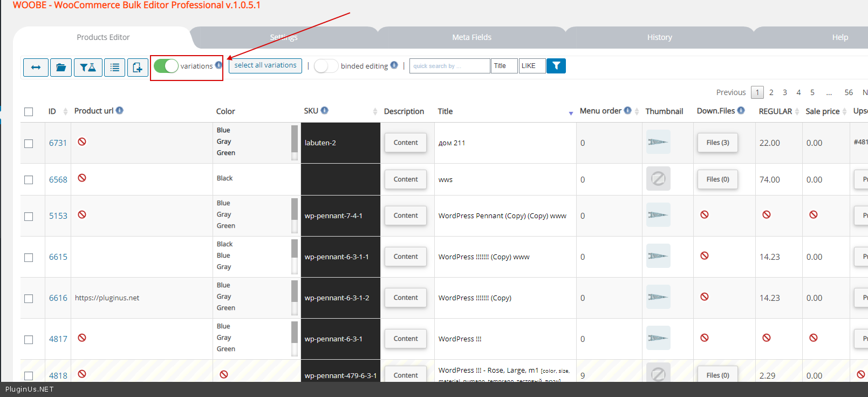Viewport: 868px width, 397px height.
Task: Click the blue funnel quick search button
Action: [556, 66]
